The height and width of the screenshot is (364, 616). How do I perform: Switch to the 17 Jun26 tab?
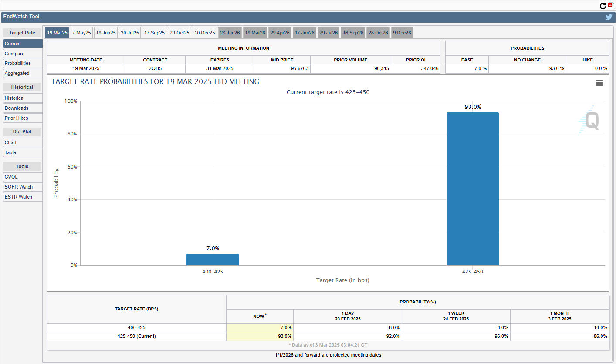[305, 33]
